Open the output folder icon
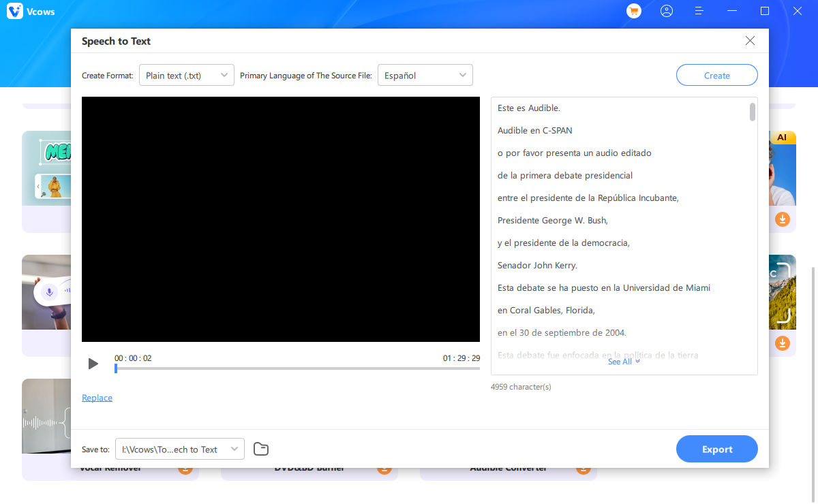Viewport: 818px width, 504px height. coord(261,449)
